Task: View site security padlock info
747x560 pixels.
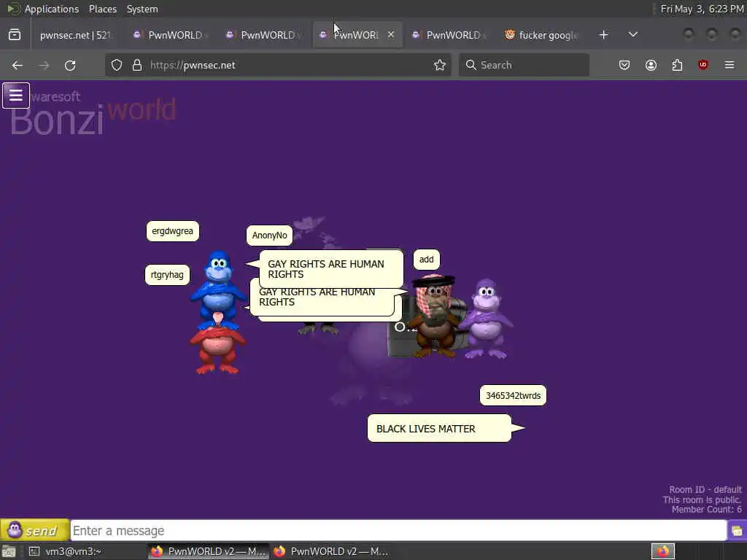Action: (x=137, y=65)
